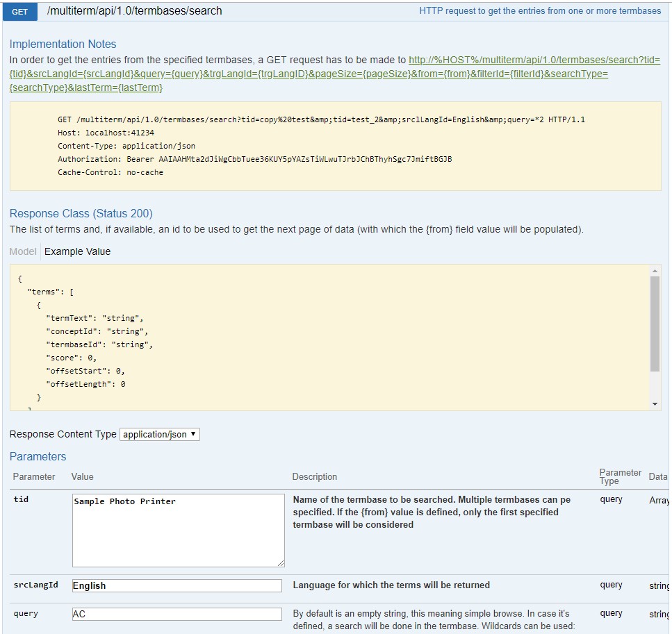Click the query parameter name
Screen dimensions: 672x634
26,613
